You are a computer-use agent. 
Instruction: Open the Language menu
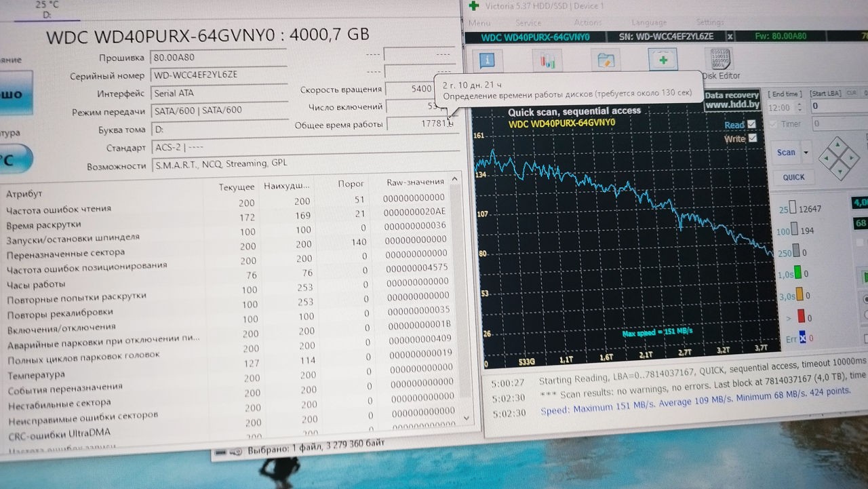(649, 23)
